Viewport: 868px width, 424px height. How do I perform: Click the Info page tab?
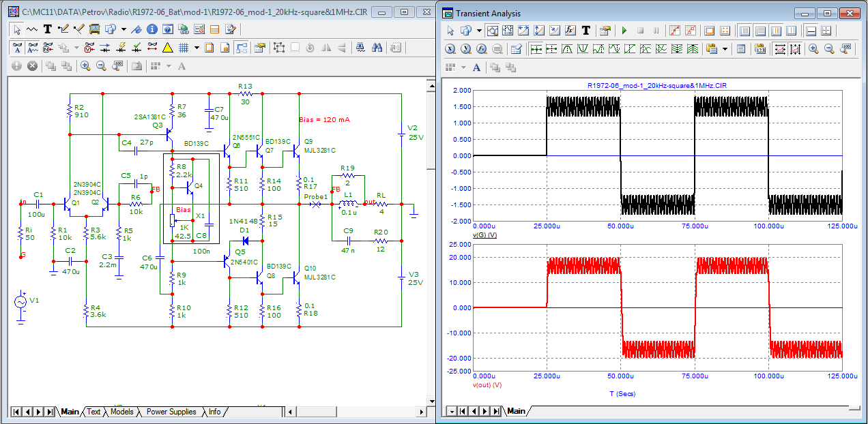point(214,412)
